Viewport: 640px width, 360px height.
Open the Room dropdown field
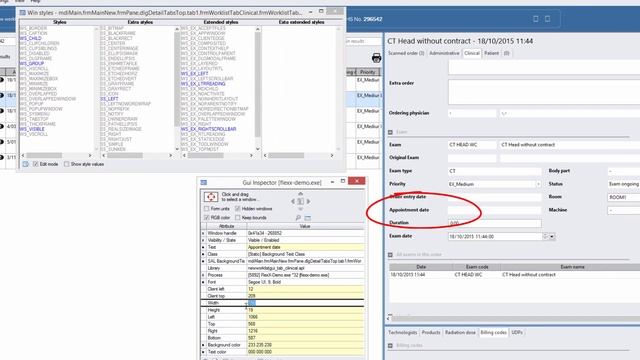tap(623, 197)
